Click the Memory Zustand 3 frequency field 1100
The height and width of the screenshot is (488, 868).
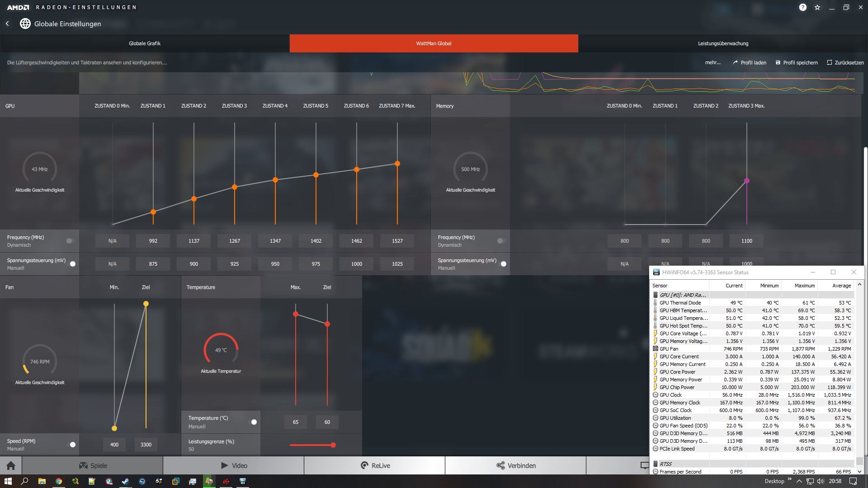point(747,241)
